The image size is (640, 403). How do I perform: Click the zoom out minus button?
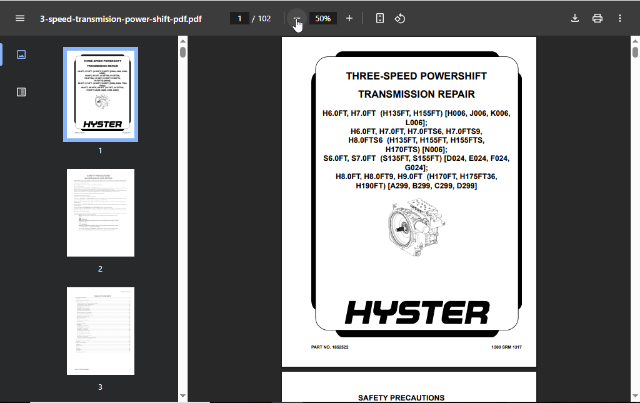(x=297, y=18)
